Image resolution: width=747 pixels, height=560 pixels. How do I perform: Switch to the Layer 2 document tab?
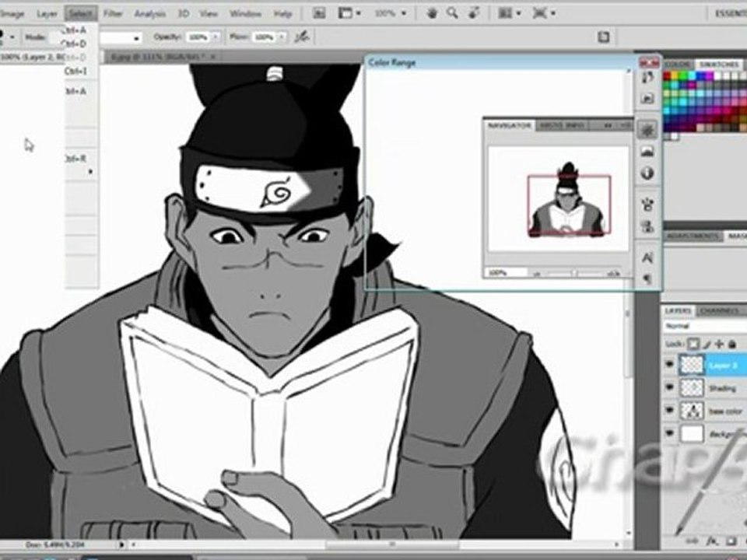(33, 57)
